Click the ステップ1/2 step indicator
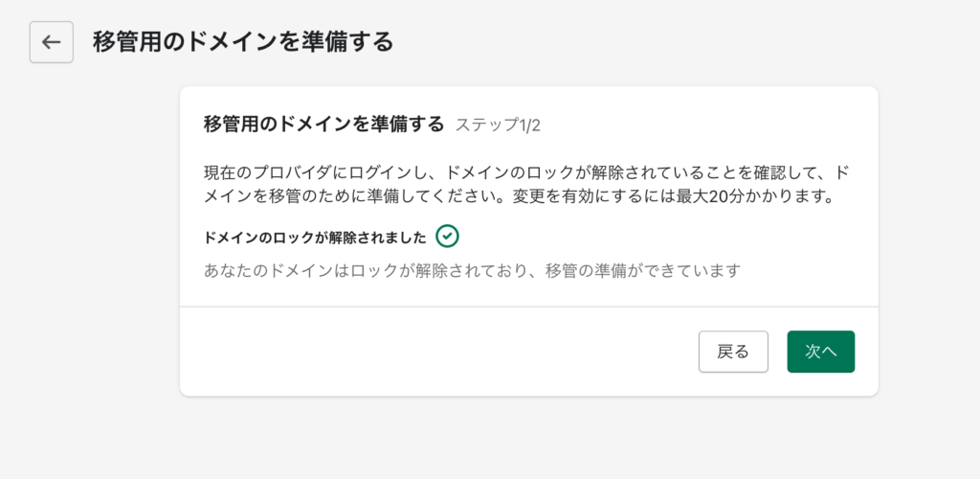Screen dimensions: 980x479 point(498,125)
